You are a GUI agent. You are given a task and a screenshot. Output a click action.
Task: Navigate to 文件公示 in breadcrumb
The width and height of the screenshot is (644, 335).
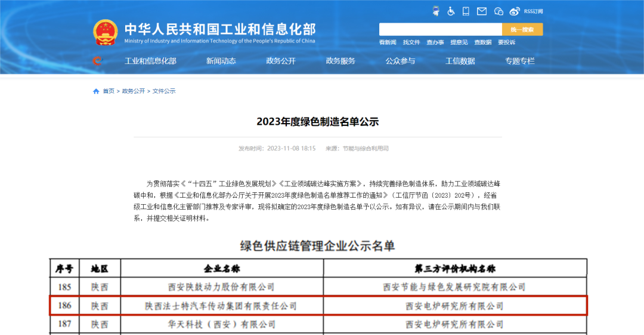(x=164, y=91)
